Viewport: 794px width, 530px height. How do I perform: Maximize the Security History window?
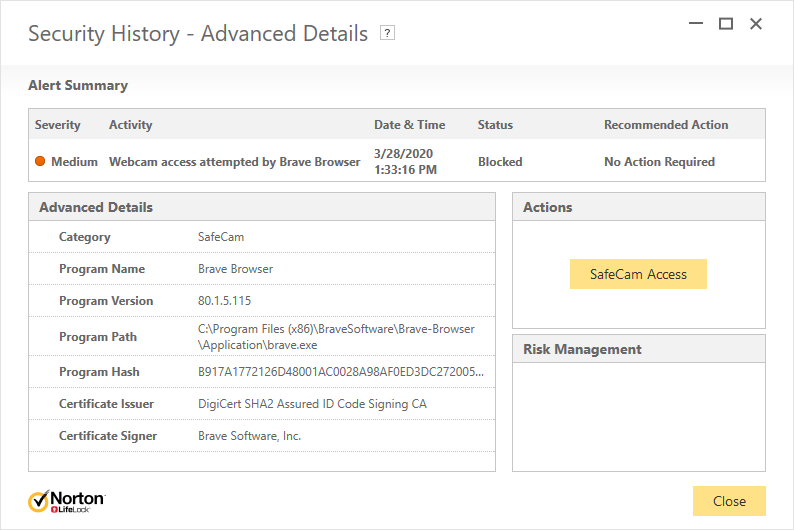click(x=726, y=24)
